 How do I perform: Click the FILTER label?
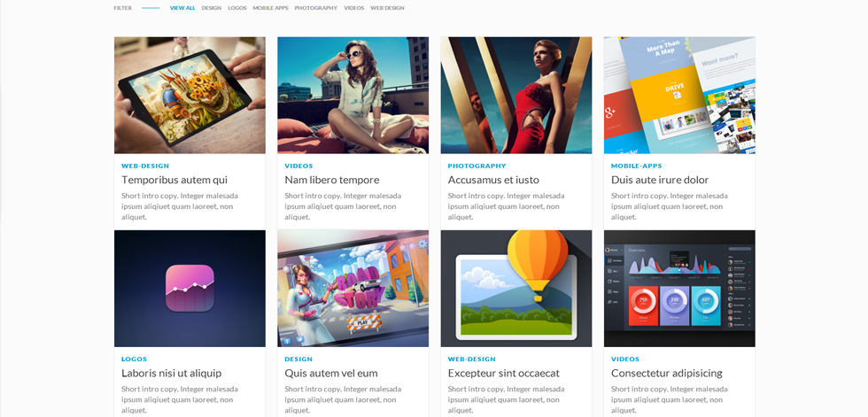point(123,8)
